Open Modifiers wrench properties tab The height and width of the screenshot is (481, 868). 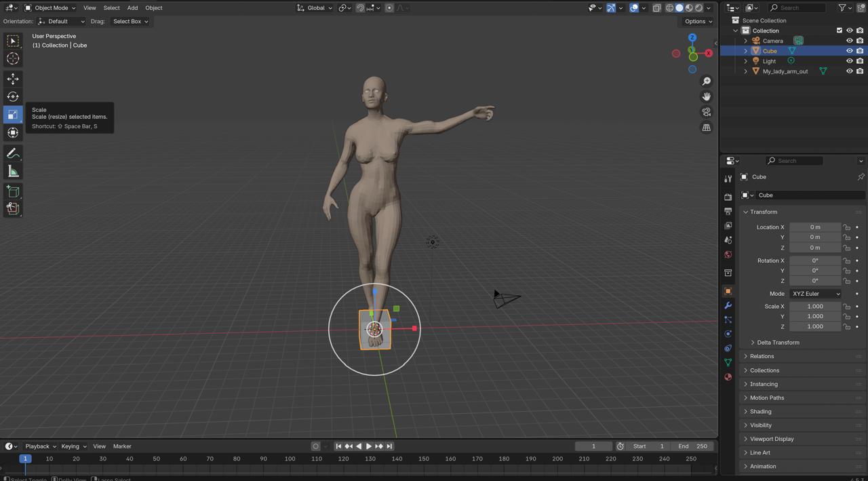728,305
